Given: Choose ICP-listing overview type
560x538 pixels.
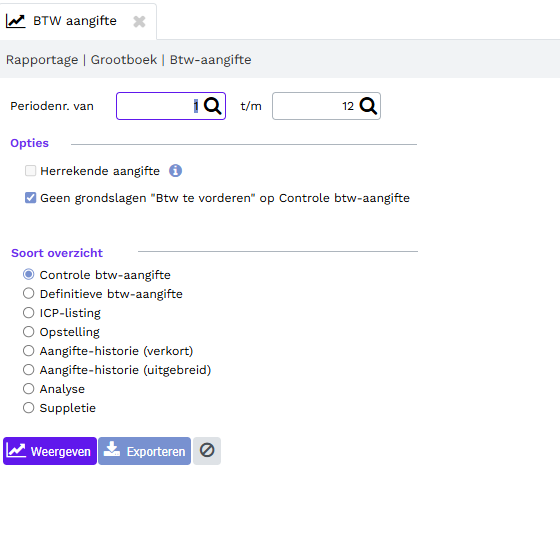Looking at the screenshot, I should pos(29,313).
